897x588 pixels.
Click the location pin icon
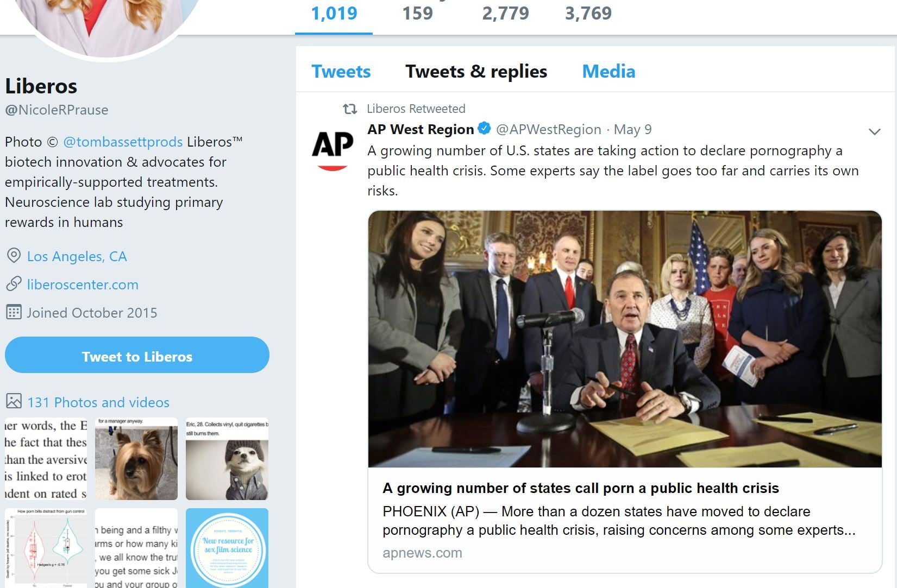tap(14, 256)
